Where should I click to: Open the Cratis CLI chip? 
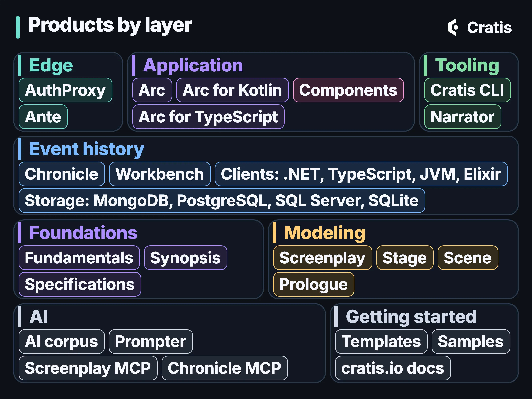(x=467, y=90)
